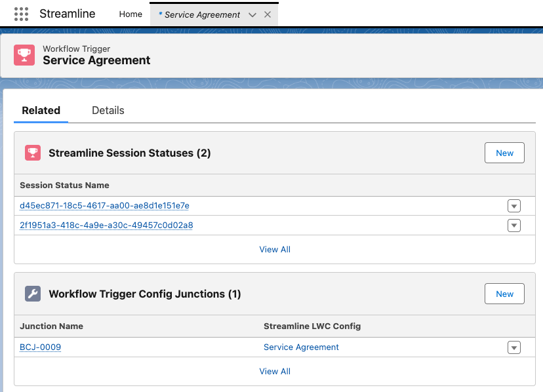543x392 pixels.
Task: Click the Workflow Trigger trophy icon in header
Action: pos(26,55)
